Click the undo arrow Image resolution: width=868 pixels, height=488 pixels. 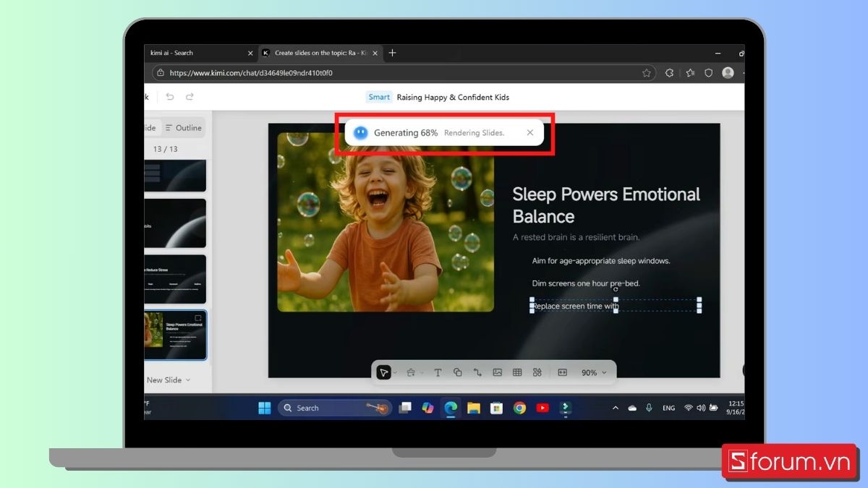(x=169, y=97)
